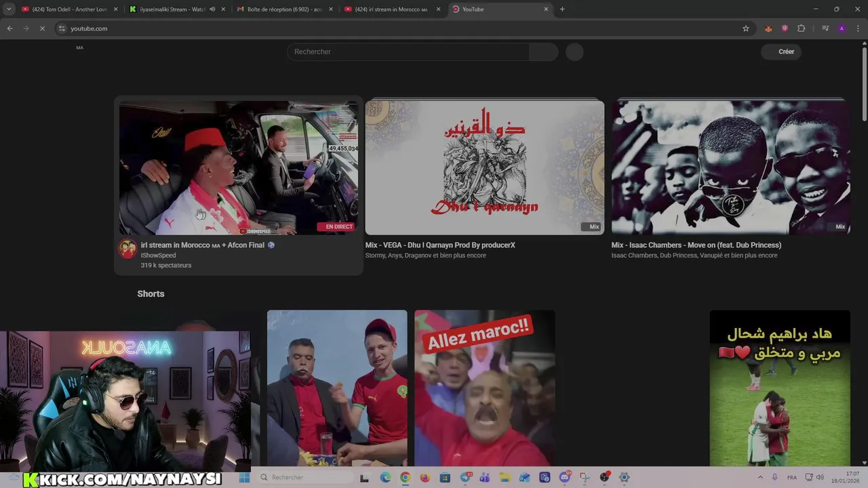Open Settings gear from the taskbar
This screenshot has height=488, width=868.
pos(625,477)
